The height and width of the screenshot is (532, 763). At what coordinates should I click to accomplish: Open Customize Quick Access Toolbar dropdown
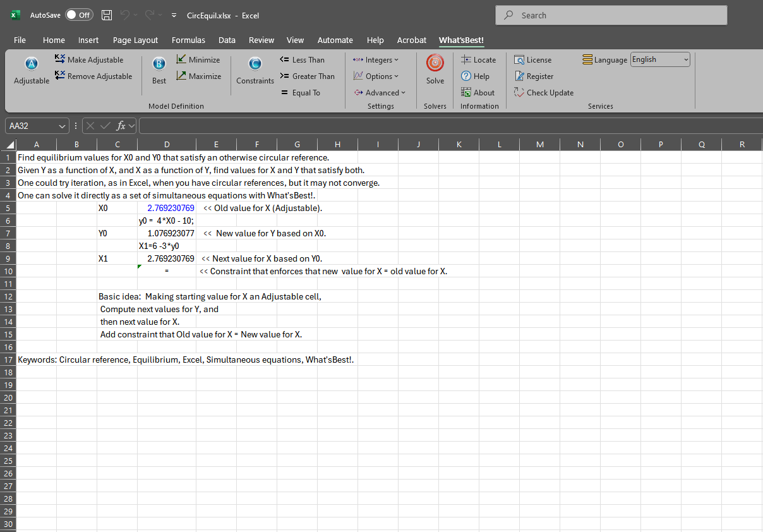click(x=174, y=15)
